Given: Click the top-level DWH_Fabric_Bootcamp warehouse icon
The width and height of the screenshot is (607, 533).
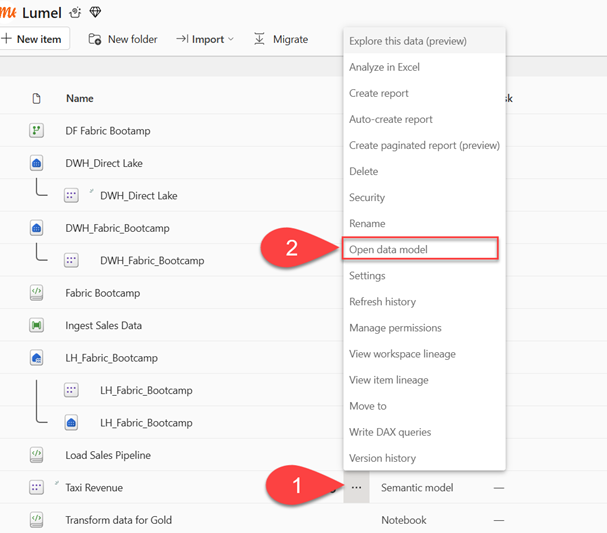Looking at the screenshot, I should (x=36, y=228).
